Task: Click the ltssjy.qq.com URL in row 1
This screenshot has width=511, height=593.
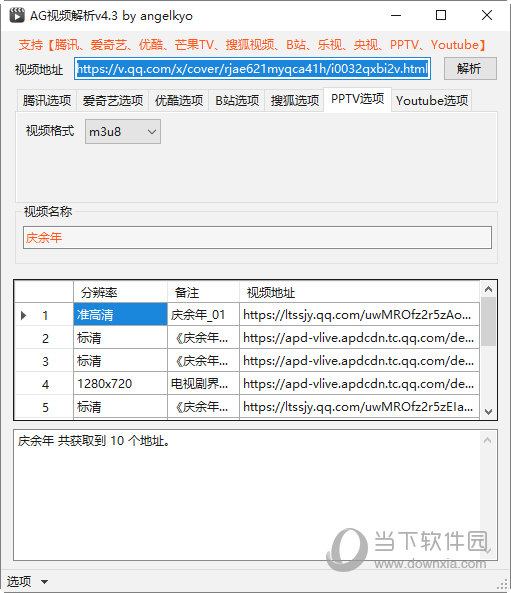Action: [x=359, y=315]
